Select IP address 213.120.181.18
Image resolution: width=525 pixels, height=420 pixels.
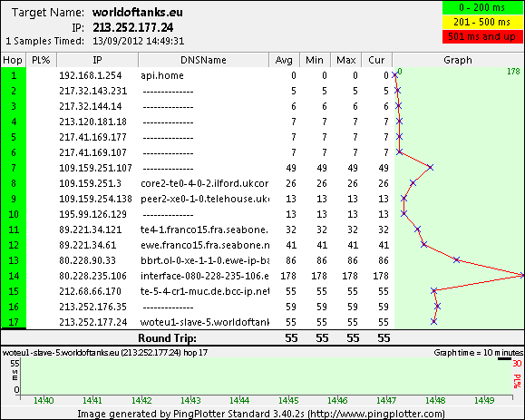(92, 122)
